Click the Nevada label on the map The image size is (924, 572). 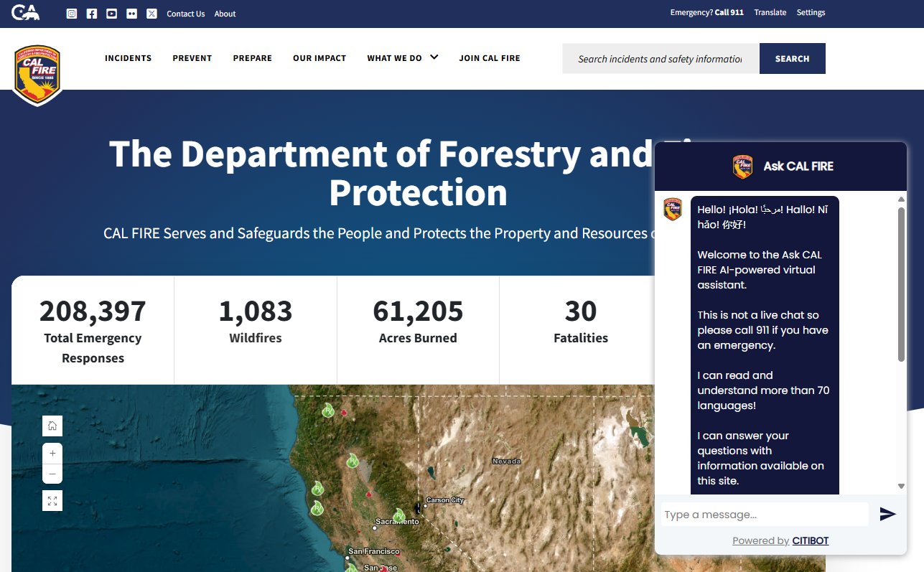[506, 461]
